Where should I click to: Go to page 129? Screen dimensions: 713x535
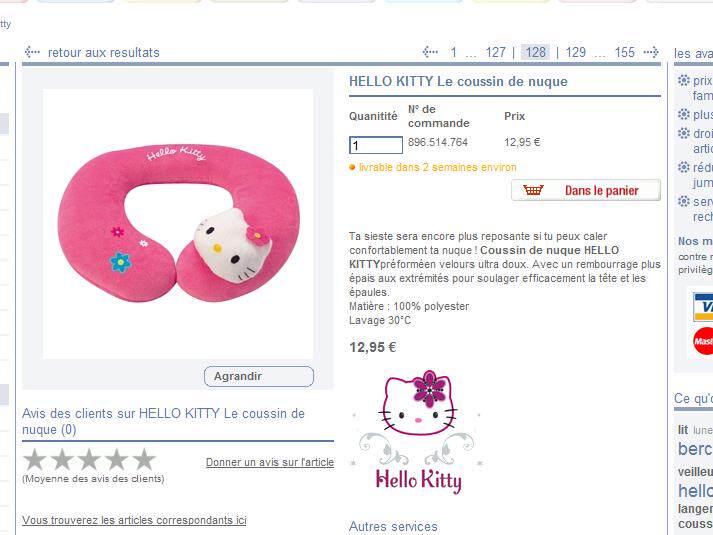tap(576, 52)
